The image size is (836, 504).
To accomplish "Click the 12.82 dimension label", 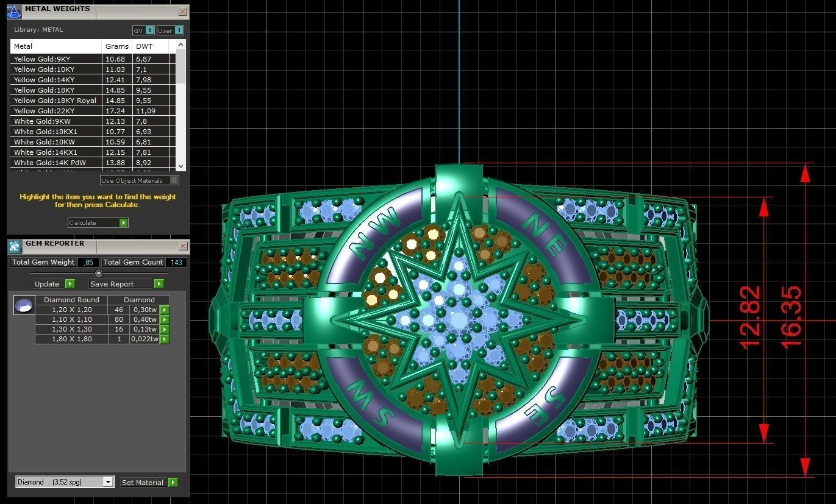I will 749,318.
